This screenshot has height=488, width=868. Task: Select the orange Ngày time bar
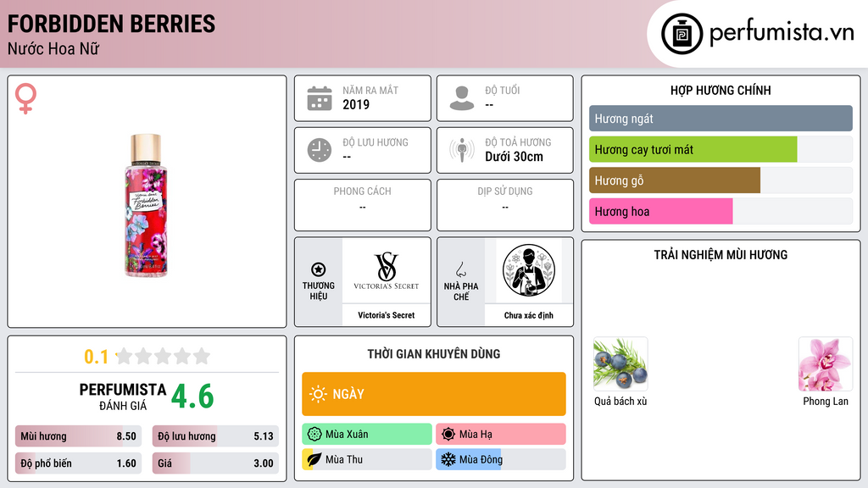point(434,394)
